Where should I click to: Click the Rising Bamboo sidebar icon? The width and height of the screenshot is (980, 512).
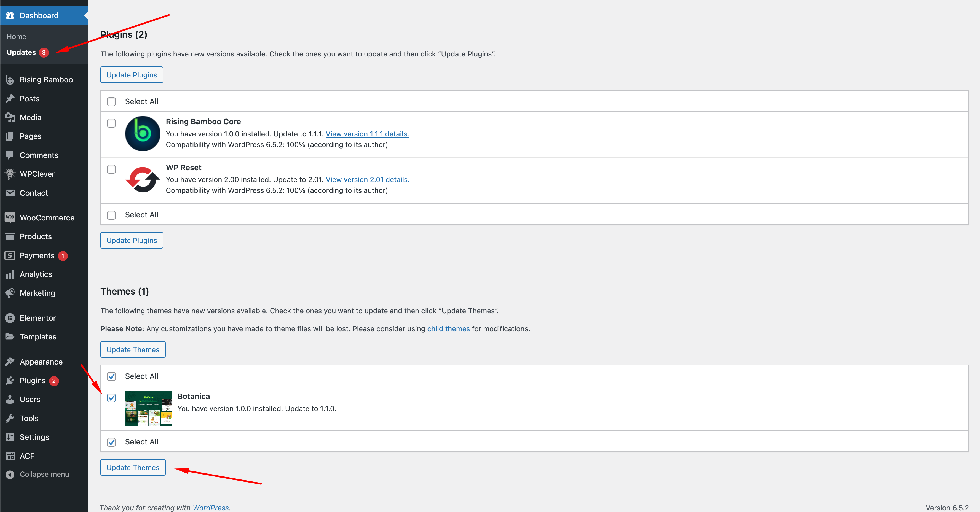[x=10, y=80]
